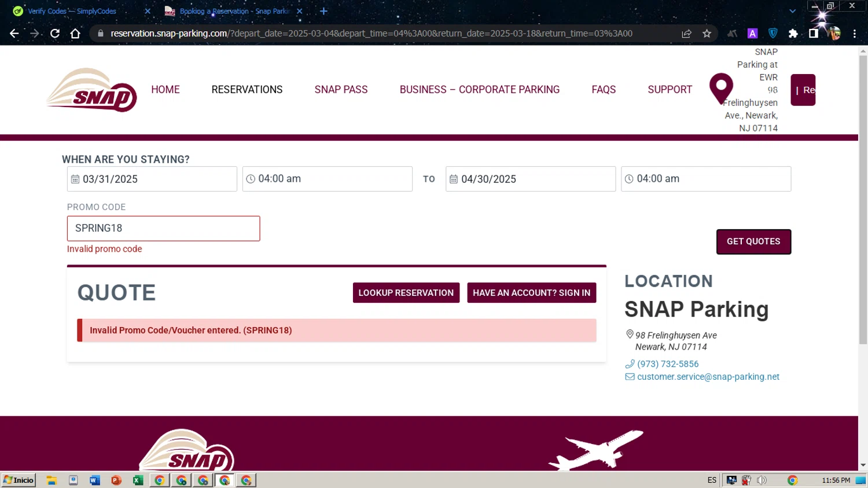868x488 pixels.
Task: Open the RESERVATIONS menu item
Action: coord(247,90)
